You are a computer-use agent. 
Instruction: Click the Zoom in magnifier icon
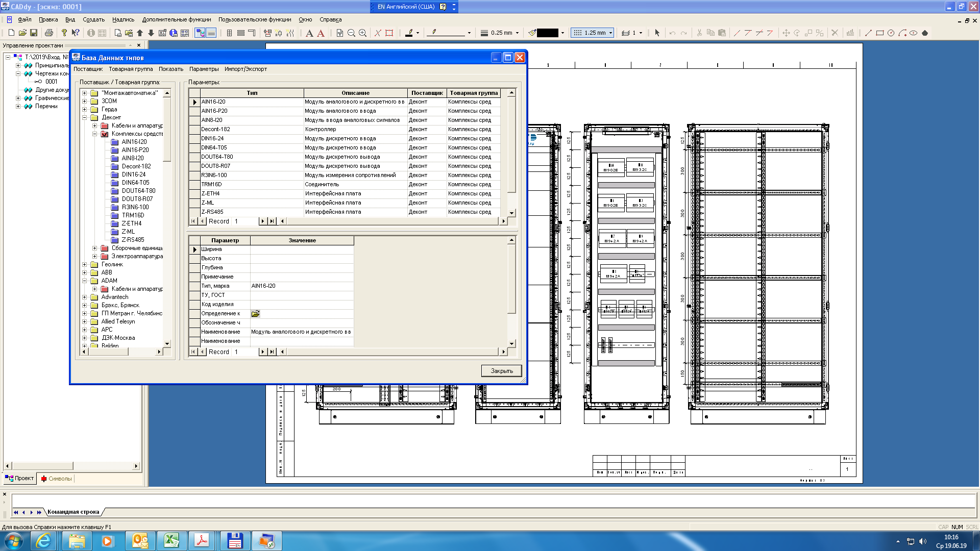click(x=363, y=33)
